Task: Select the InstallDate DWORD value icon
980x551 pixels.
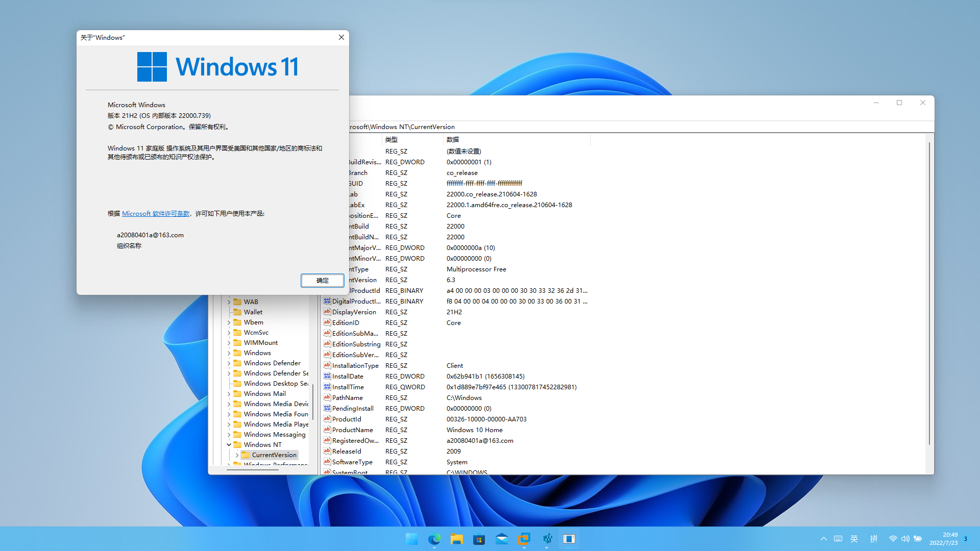Action: (327, 377)
